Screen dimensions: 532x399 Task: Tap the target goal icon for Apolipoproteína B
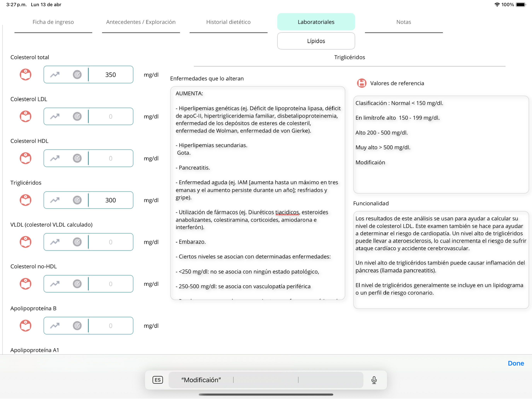point(77,326)
